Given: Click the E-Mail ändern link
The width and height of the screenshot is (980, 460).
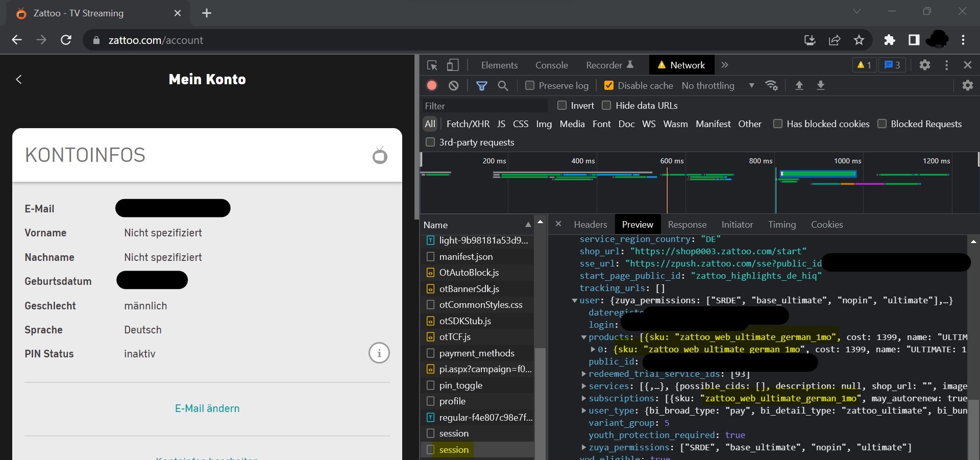Looking at the screenshot, I should click(x=207, y=408).
